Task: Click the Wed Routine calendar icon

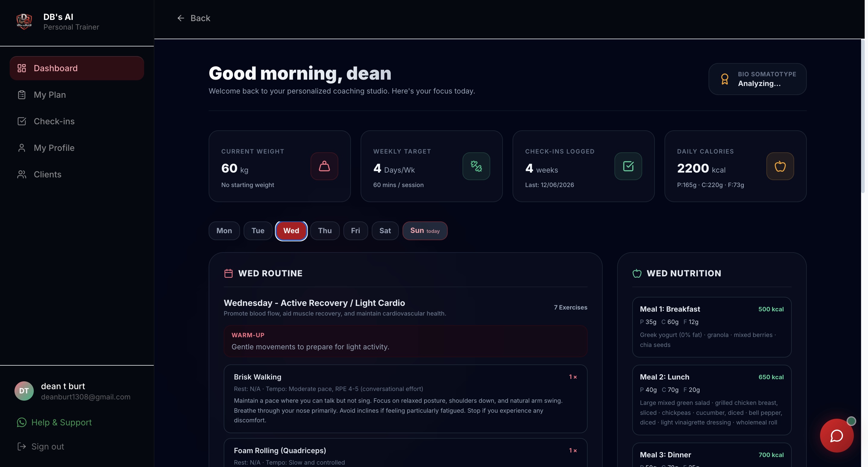Action: pyautogui.click(x=229, y=273)
